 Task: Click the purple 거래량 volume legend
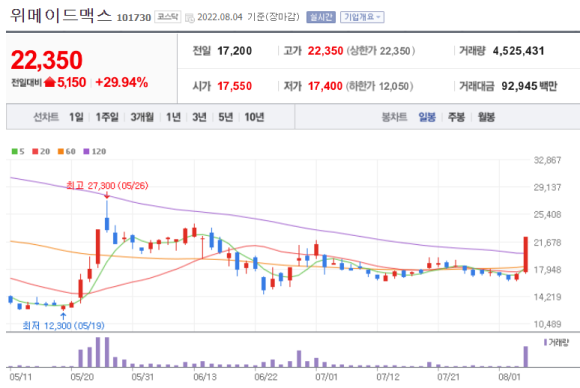pyautogui.click(x=556, y=343)
